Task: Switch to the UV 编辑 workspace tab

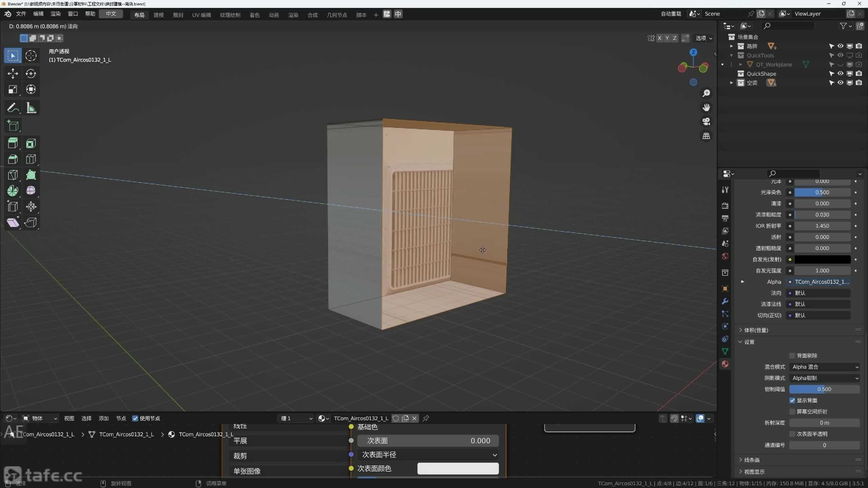Action: (201, 15)
